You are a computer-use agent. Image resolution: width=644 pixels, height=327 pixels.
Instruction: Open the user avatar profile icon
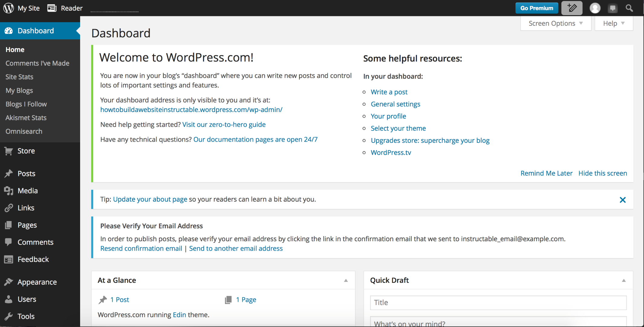pyautogui.click(x=595, y=8)
